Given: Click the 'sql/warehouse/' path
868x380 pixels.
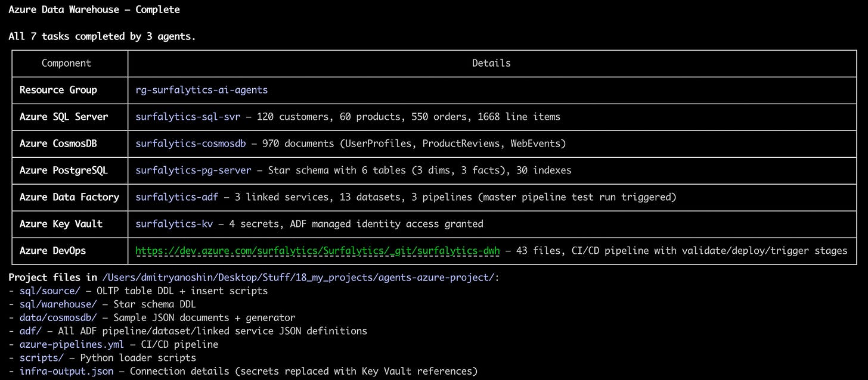Looking at the screenshot, I should click(58, 304).
